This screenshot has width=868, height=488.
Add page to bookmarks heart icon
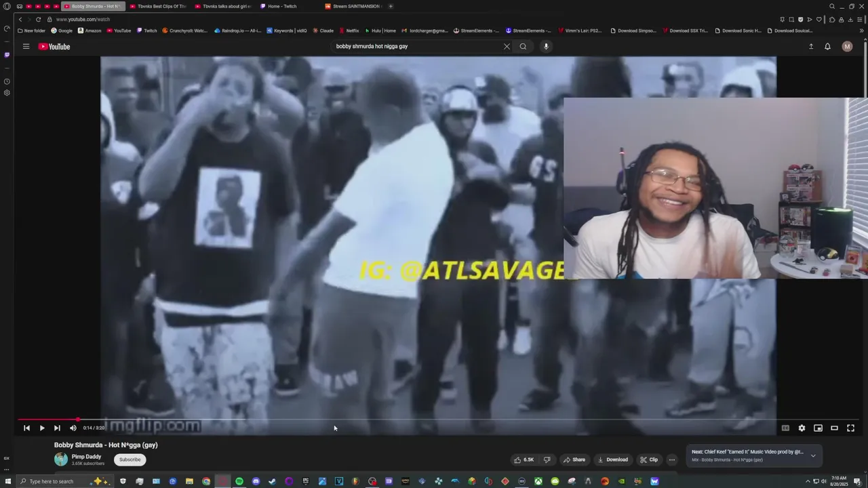point(818,19)
